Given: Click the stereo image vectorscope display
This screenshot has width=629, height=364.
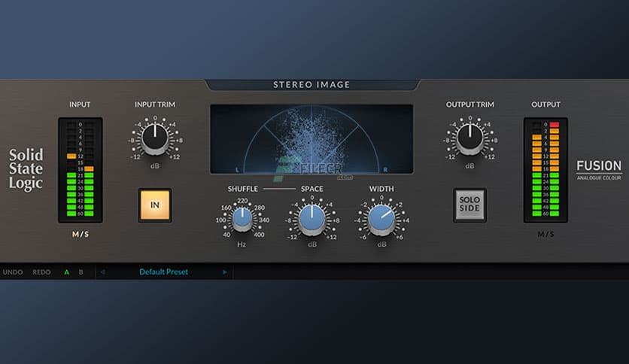Looking at the screenshot, I should (311, 139).
